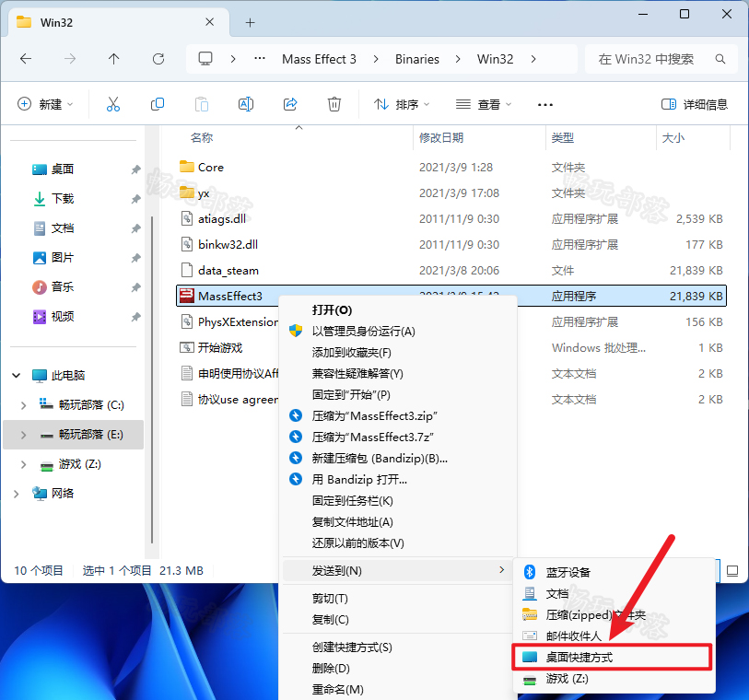Viewport: 749px width, 700px height.
Task: Click the Music icon in sidebar
Action: tap(40, 287)
